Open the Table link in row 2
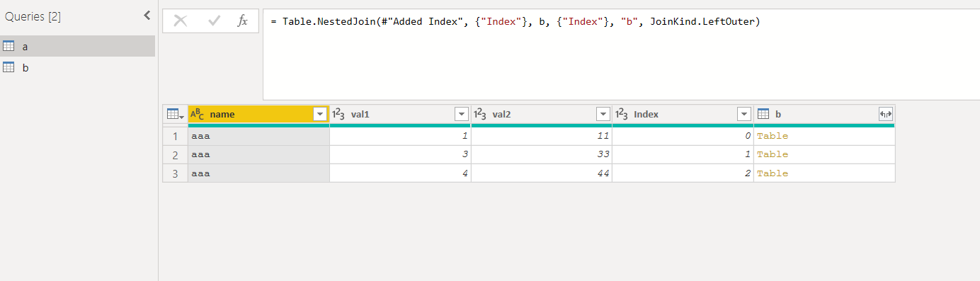 773,154
